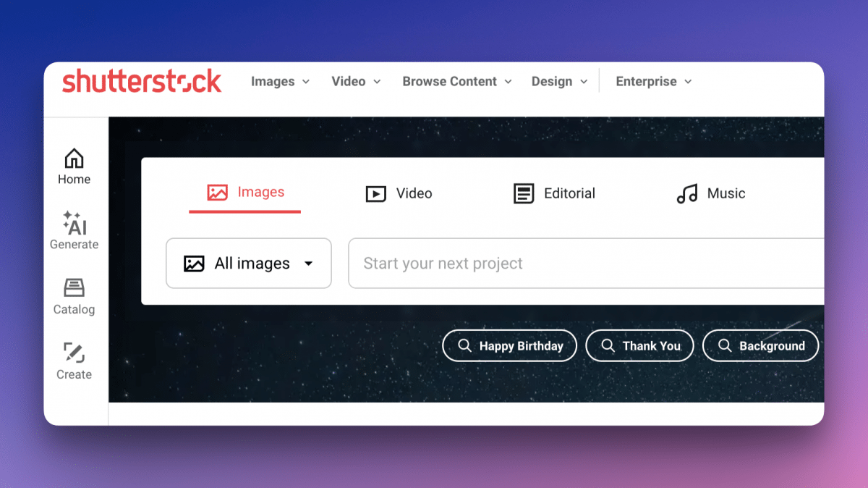Click the Create pencil icon
This screenshot has width=868, height=488.
[74, 353]
